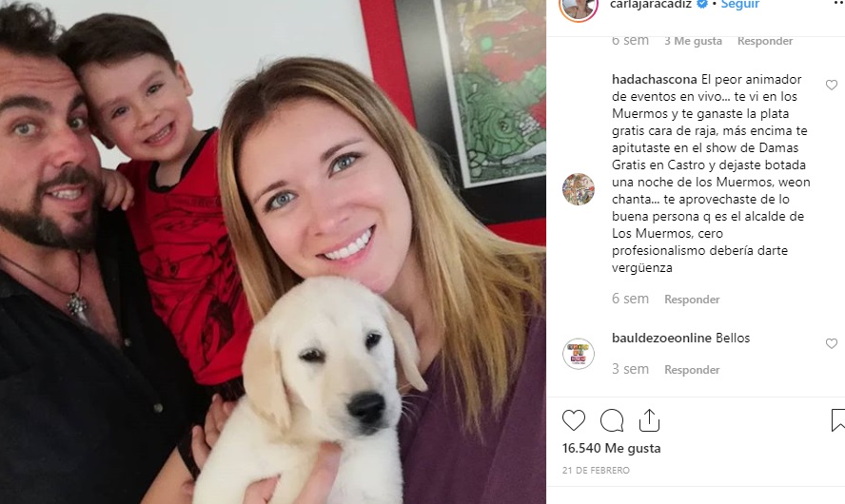Screen dimensions: 845x504
Task: View the 3 Me gusta comment likes
Action: point(693,41)
